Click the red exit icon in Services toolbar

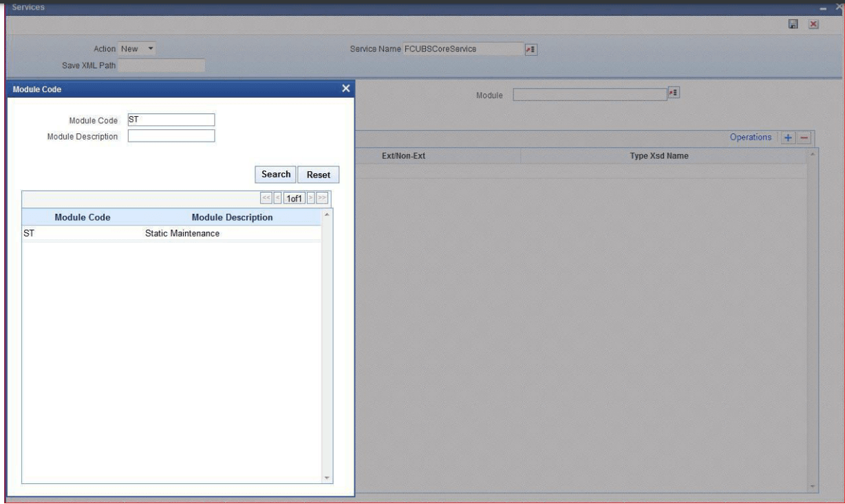click(x=812, y=24)
